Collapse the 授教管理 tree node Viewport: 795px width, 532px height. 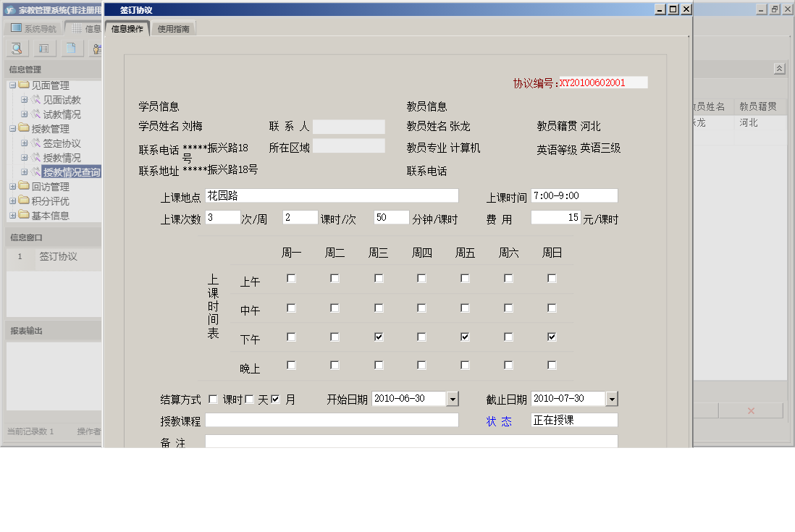(x=13, y=129)
